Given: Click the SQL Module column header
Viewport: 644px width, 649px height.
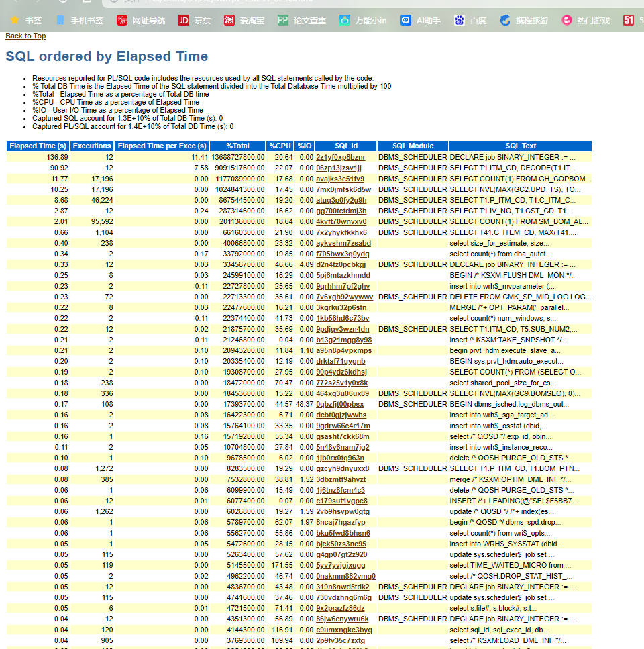Looking at the screenshot, I should click(413, 146).
